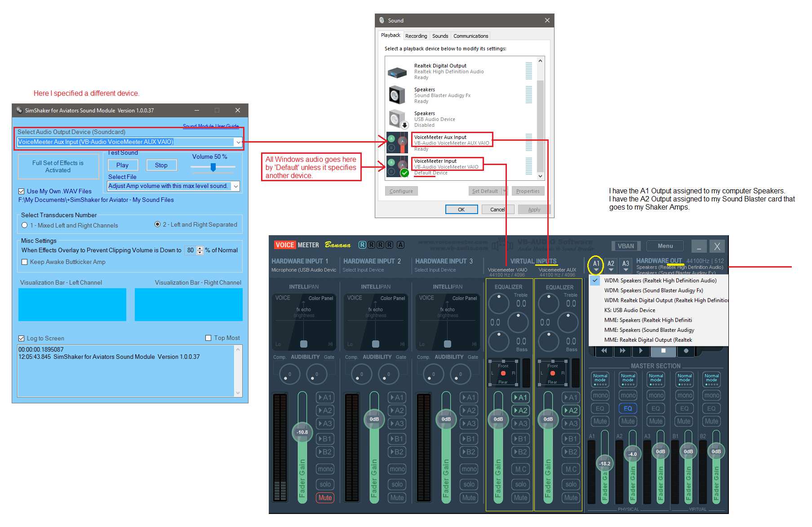
Task: Select Input Device for Hardware Input 2
Action: point(363,270)
